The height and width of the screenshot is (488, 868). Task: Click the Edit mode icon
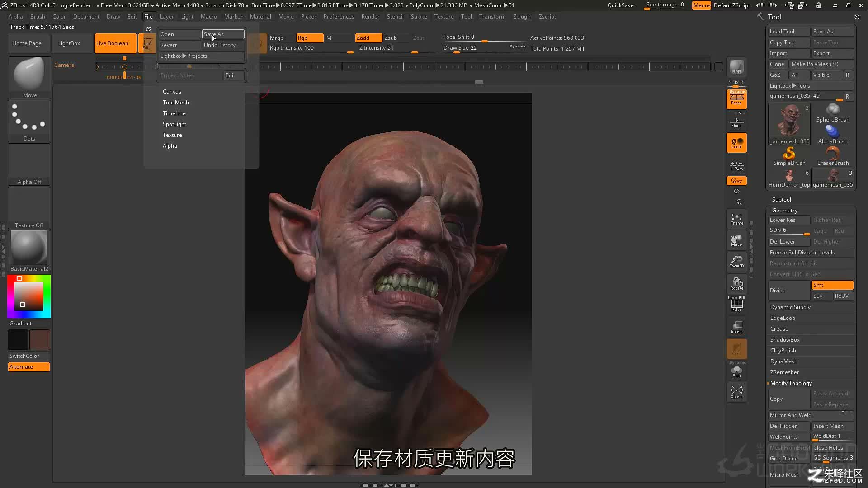pos(147,43)
